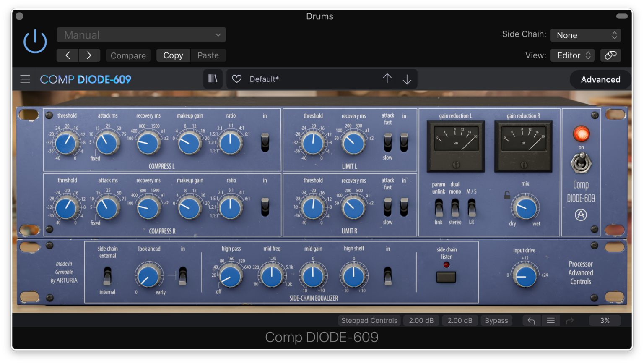Open the Side Chain None dropdown
This screenshot has width=644, height=364.
[585, 35]
